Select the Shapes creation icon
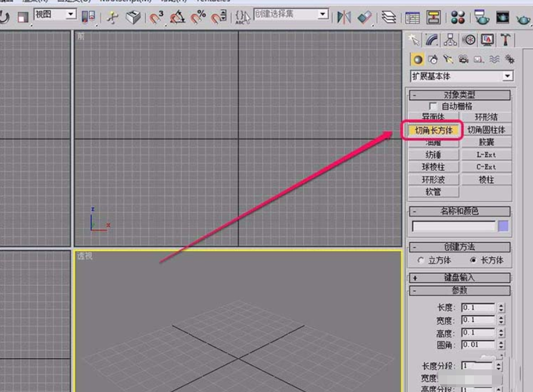The width and height of the screenshot is (533, 392). 432,59
